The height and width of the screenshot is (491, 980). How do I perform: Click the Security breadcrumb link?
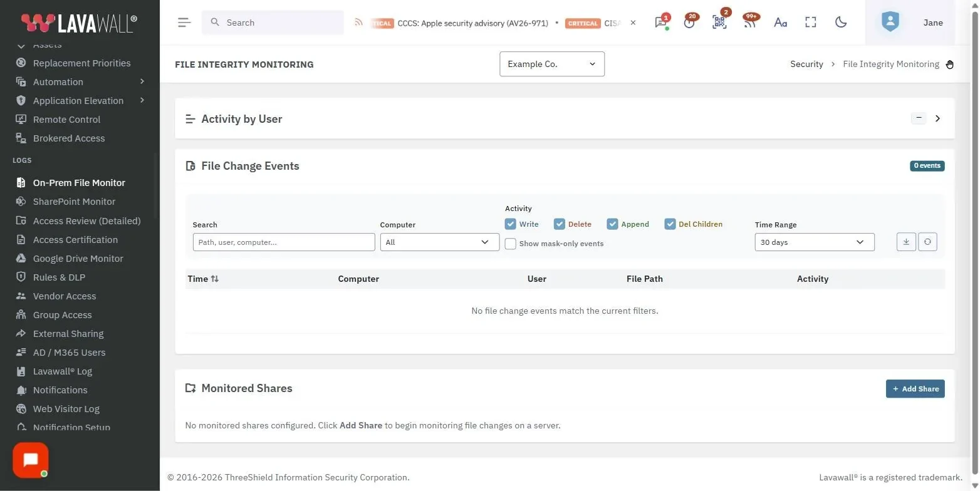pyautogui.click(x=806, y=64)
